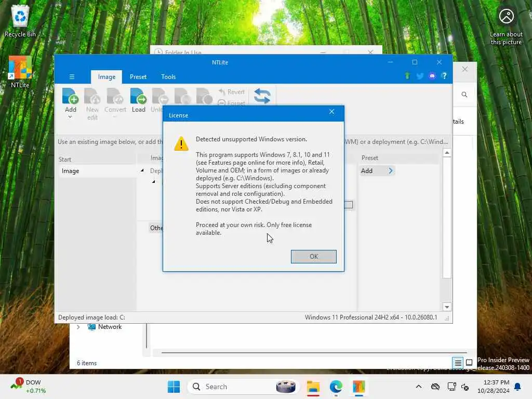Click OK in the License dialog
The image size is (532, 399).
point(313,257)
